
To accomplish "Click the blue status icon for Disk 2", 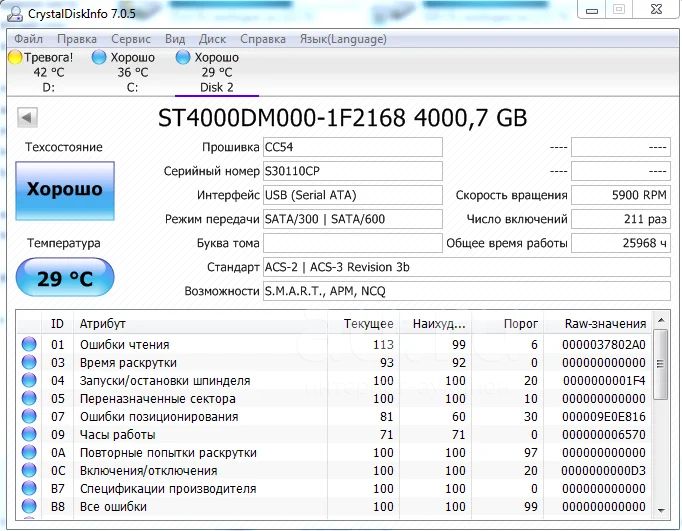I will point(183,57).
